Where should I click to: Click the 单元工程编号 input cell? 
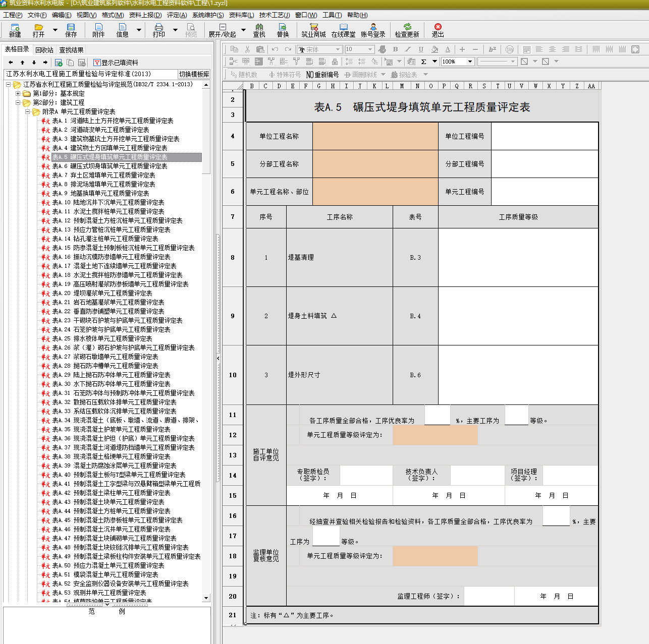545,192
